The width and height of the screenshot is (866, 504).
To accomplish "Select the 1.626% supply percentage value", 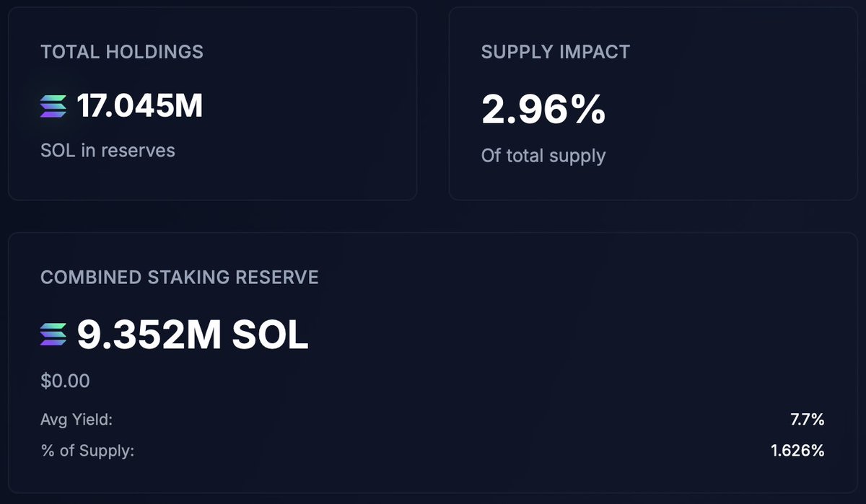I will [797, 451].
